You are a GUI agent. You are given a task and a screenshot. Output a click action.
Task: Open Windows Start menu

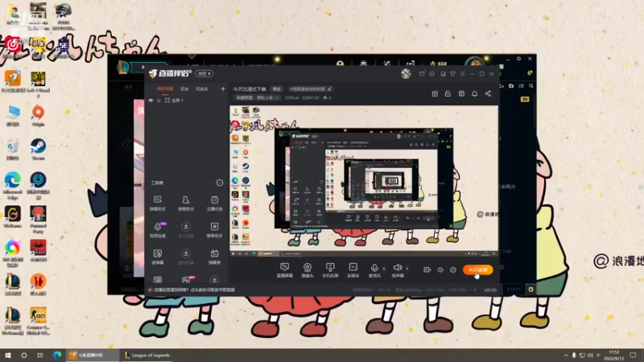point(8,355)
